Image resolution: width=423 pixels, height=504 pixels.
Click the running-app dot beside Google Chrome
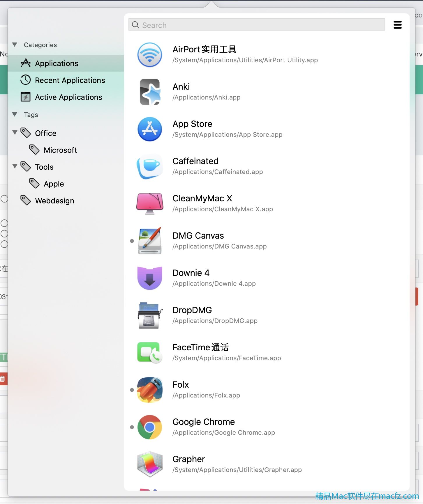132,427
